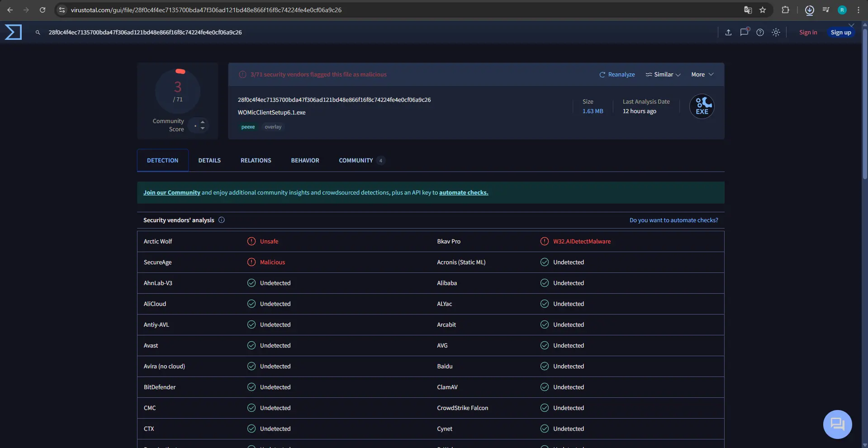
Task: Click the Sign in link
Action: coord(808,32)
